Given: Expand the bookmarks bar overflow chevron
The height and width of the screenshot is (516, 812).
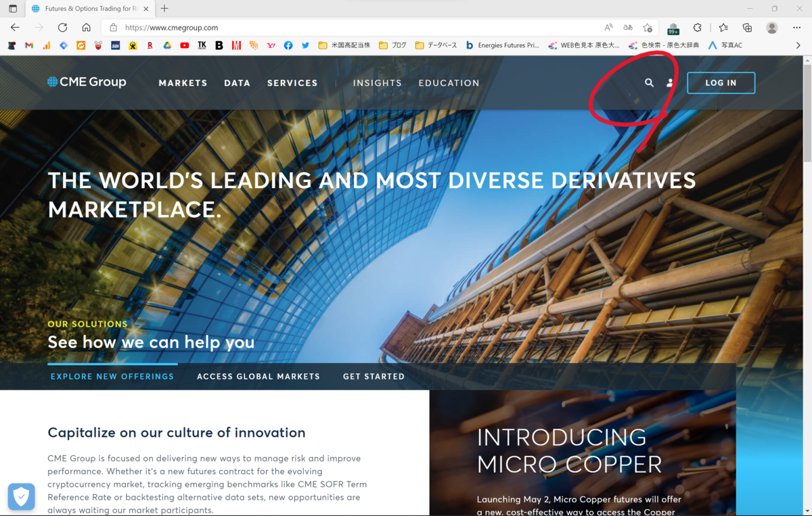Looking at the screenshot, I should tap(798, 45).
